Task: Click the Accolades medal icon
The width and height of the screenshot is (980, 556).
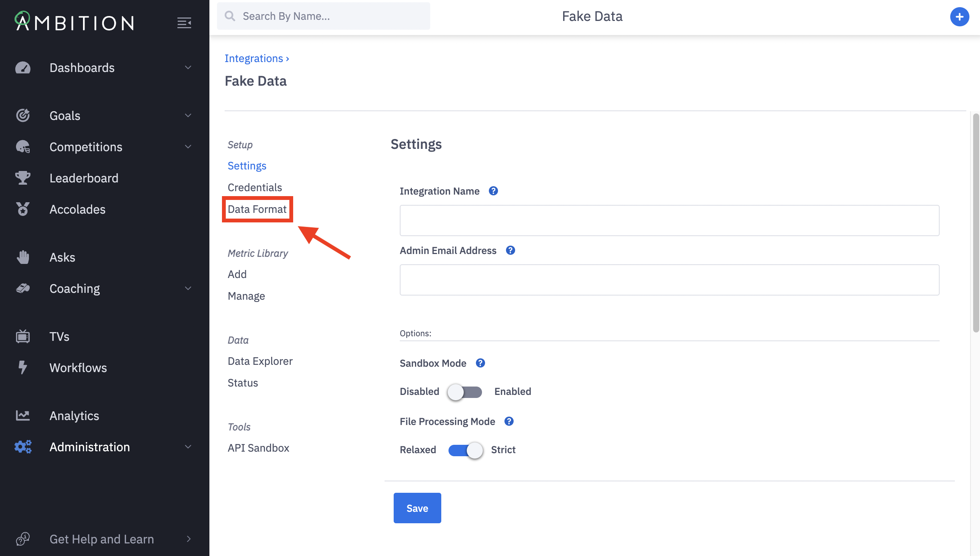Action: click(23, 209)
